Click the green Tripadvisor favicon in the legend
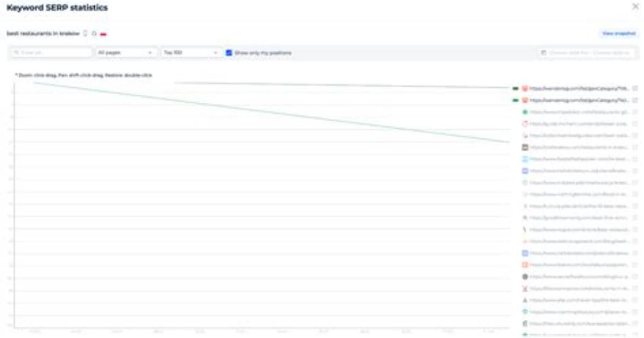644x338 pixels. click(x=524, y=112)
